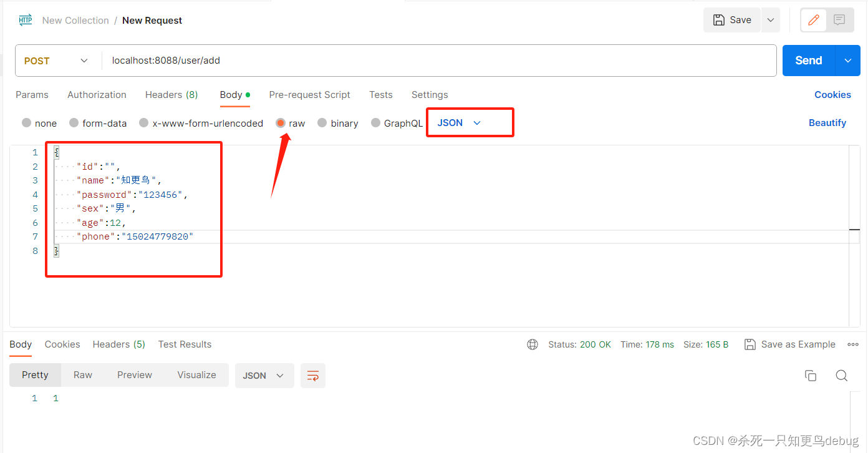The image size is (868, 453).
Task: Open the response Preview tab
Action: click(134, 374)
